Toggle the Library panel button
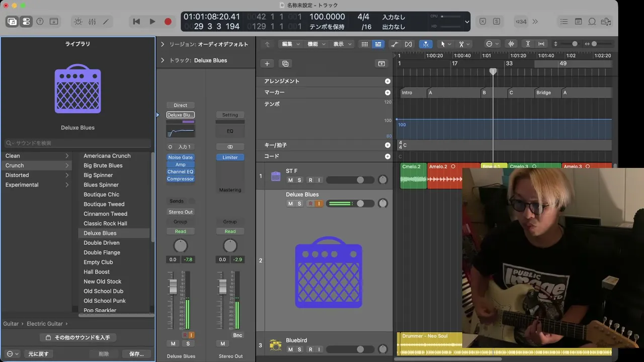The height and width of the screenshot is (362, 644). (12, 22)
